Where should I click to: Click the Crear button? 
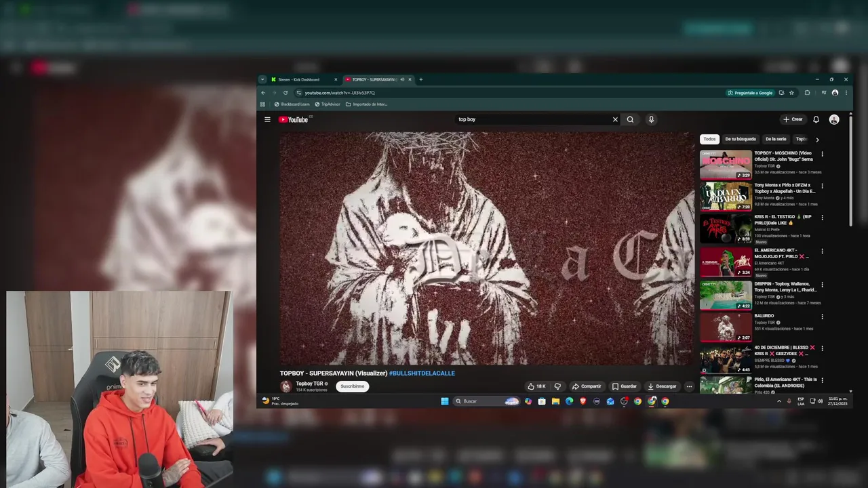click(x=793, y=119)
